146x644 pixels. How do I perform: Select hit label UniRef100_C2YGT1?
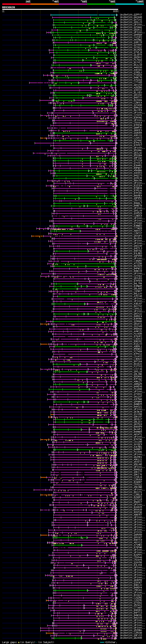(131, 115)
